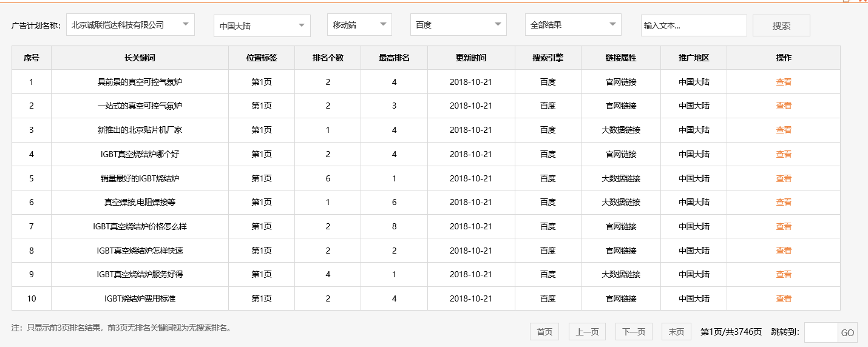Screen dimensions: 868x347
Task: Select keyword 具前景的真空可控气氛炉
Action: (140, 82)
